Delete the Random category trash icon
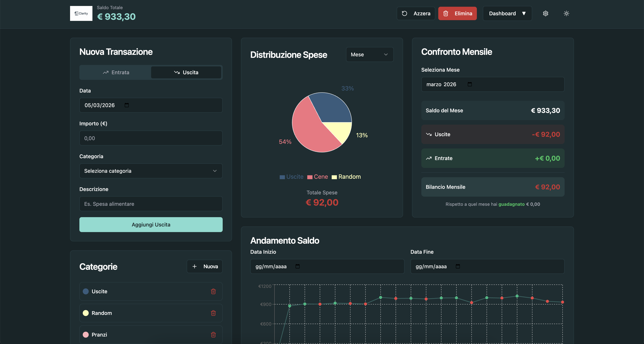 [213, 313]
